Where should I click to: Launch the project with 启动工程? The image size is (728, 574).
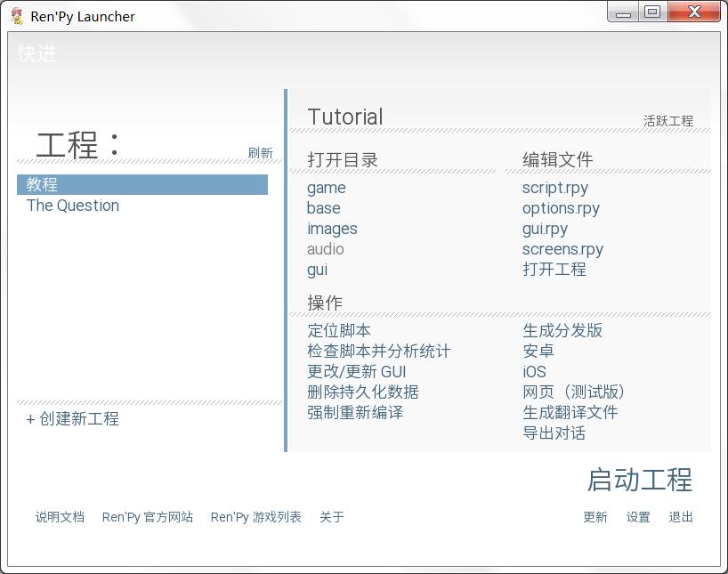pos(640,480)
